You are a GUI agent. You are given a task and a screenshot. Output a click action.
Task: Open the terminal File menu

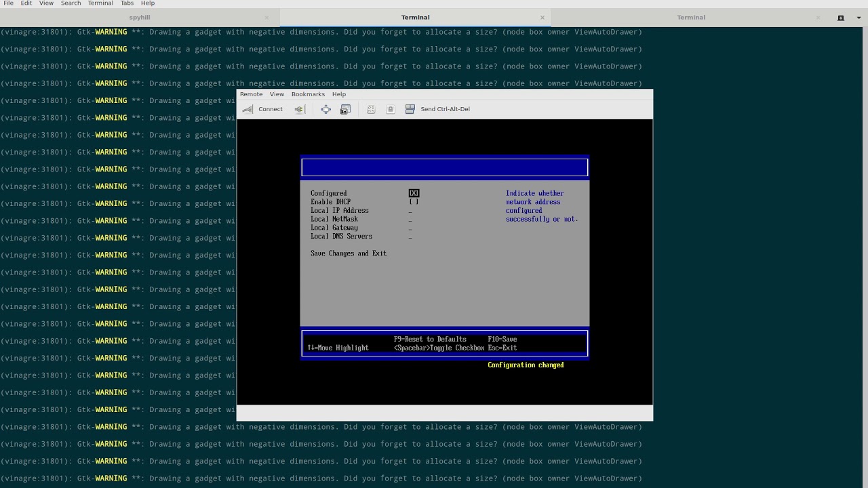8,3
